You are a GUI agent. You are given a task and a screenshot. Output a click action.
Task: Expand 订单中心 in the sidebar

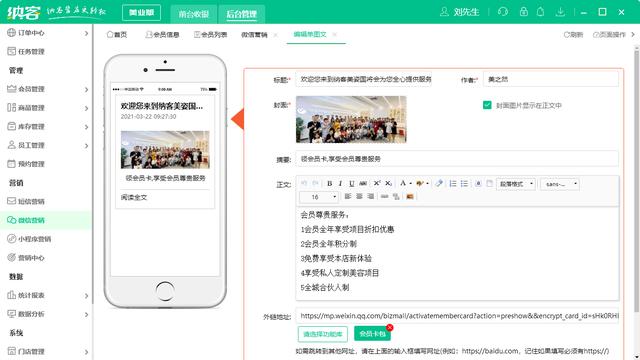(86, 33)
